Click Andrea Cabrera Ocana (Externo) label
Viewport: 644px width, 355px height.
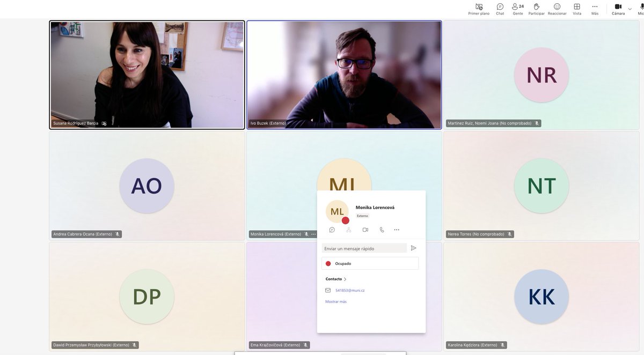tap(83, 234)
